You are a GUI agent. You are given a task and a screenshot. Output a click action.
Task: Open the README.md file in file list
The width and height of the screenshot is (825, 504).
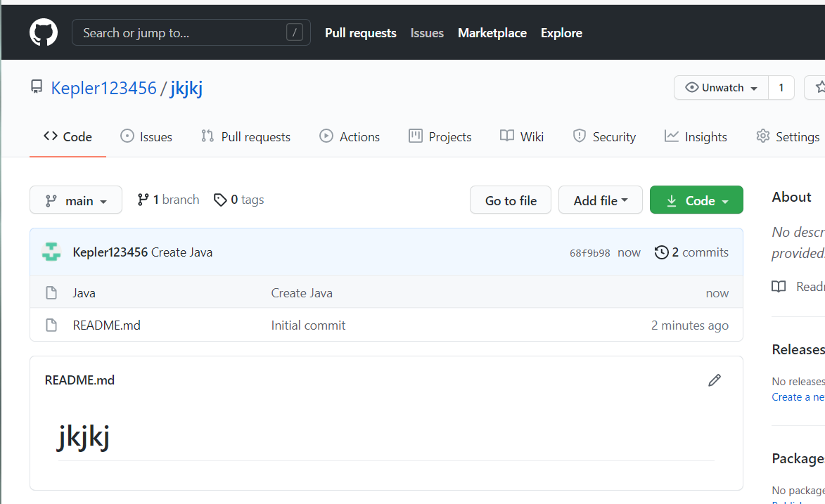[x=106, y=325]
